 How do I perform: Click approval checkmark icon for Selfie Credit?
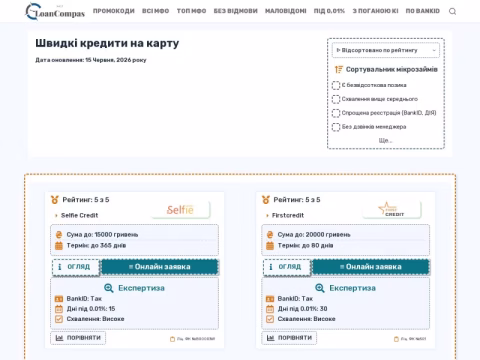(59, 319)
